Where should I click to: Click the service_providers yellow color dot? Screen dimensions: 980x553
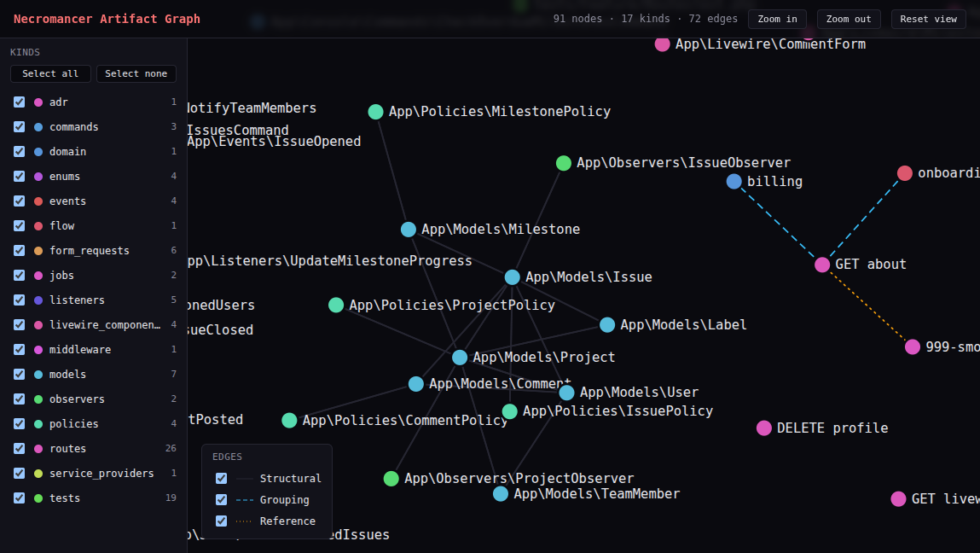(38, 474)
